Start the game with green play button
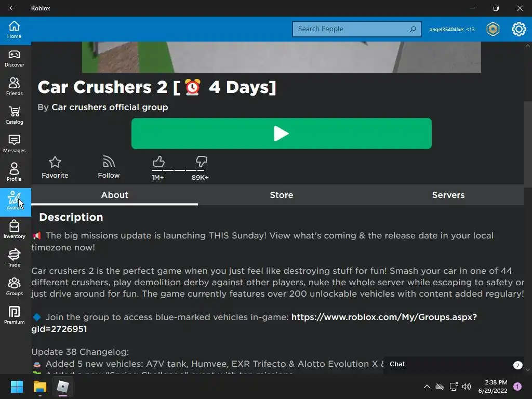This screenshot has width=532, height=399. (281, 134)
